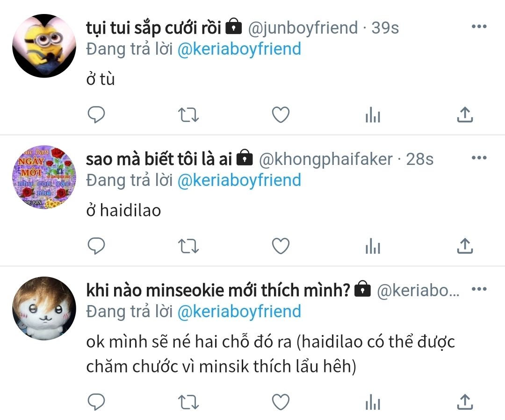Open @keriaboyfriend link under the @khongphaifaker tweet
This screenshot has width=505, height=420.
coord(239,180)
